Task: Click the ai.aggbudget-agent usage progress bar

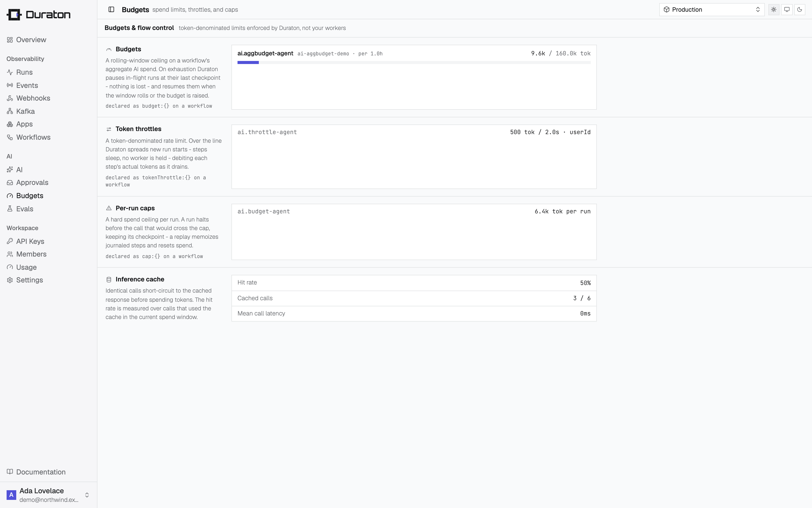Action: [x=414, y=62]
